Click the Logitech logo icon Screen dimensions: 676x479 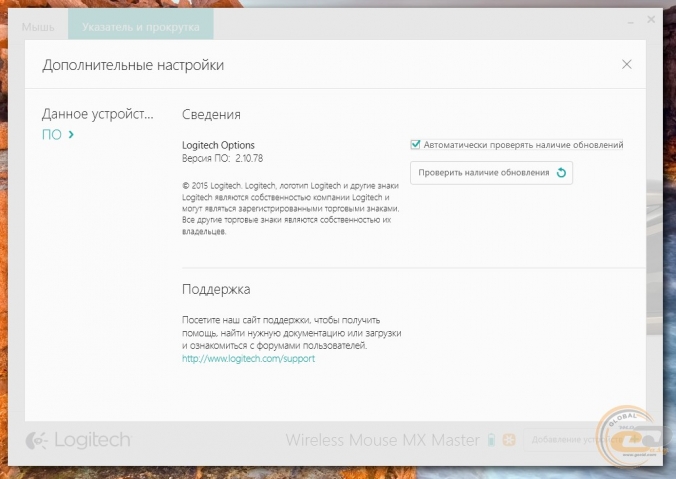coord(36,440)
